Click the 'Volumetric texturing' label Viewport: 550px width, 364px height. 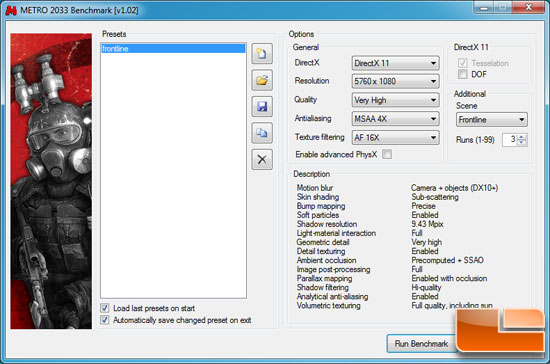[x=328, y=306]
